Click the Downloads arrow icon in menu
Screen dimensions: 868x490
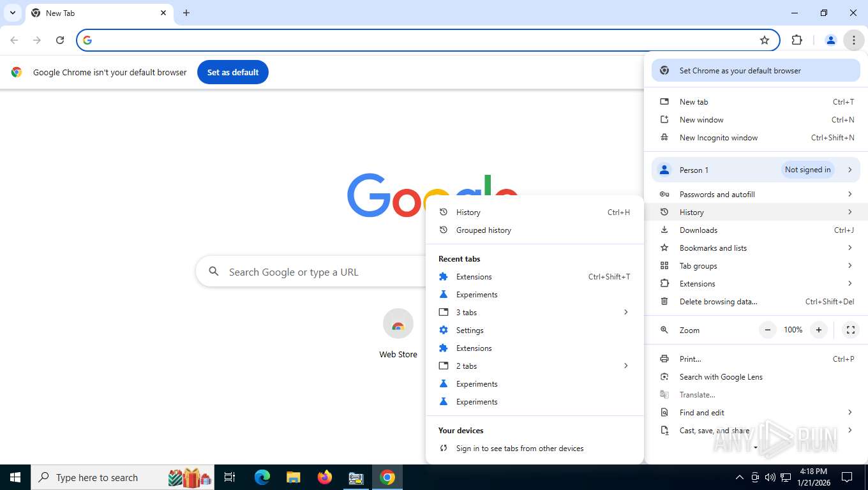[664, 230]
